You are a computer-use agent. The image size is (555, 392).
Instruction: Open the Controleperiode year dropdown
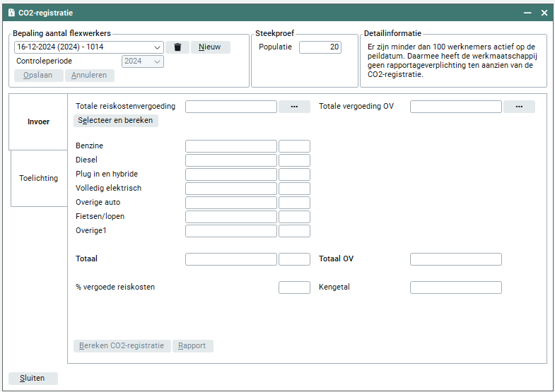coord(157,61)
